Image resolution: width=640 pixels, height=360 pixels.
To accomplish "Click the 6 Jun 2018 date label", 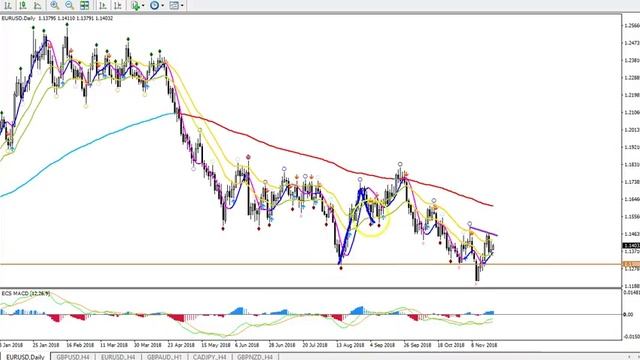I will (x=247, y=345).
